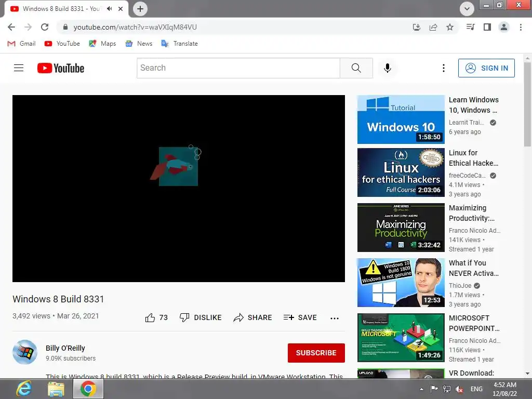The image size is (532, 399).
Task: Open Microsoft PowerPoint video thumbnail
Action: pyautogui.click(x=401, y=338)
